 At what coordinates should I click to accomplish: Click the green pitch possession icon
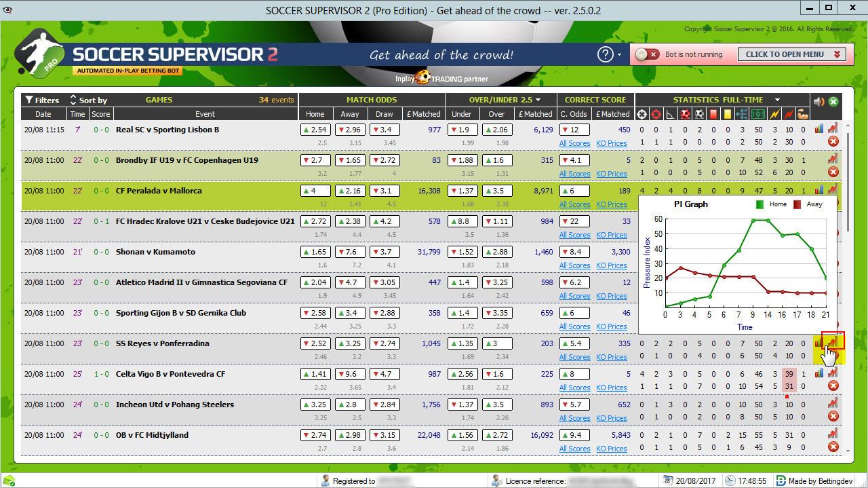(x=757, y=114)
